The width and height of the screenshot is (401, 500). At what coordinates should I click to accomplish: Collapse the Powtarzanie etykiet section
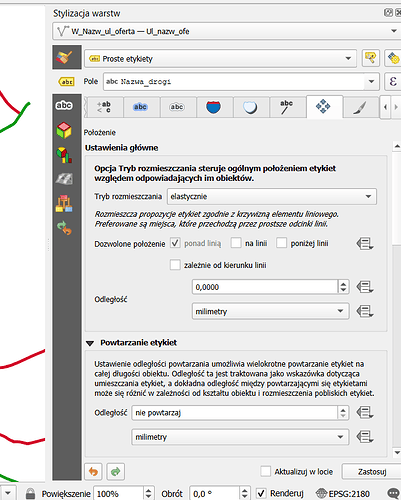pyautogui.click(x=90, y=343)
